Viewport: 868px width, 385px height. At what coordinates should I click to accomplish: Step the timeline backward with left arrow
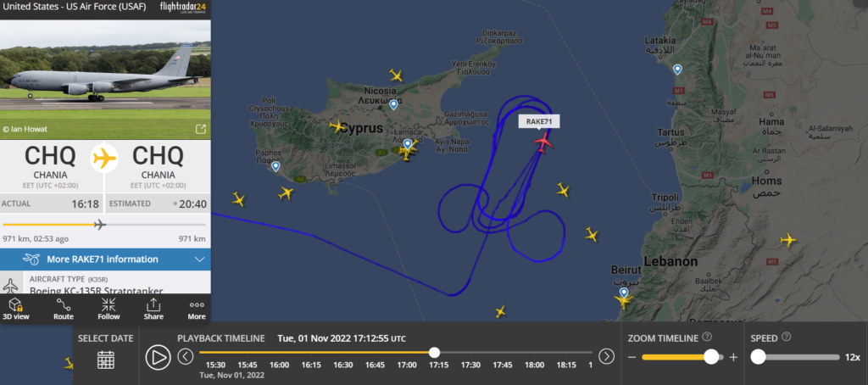click(x=186, y=356)
